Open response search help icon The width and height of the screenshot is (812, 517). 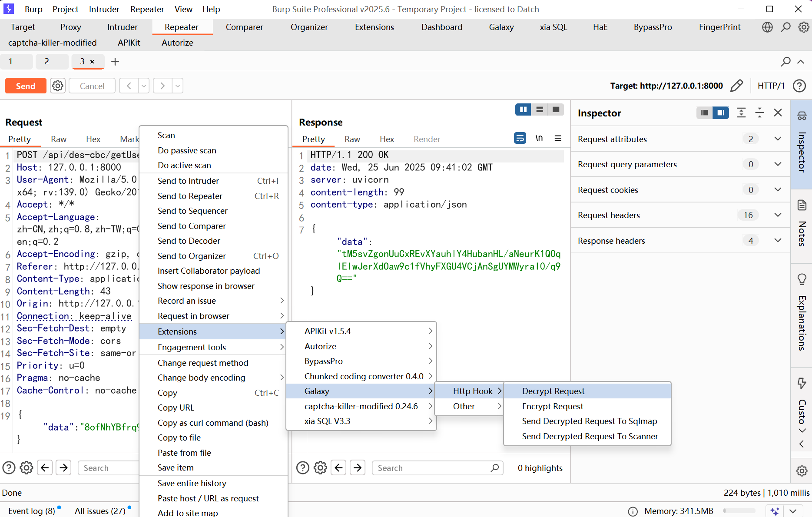click(303, 468)
